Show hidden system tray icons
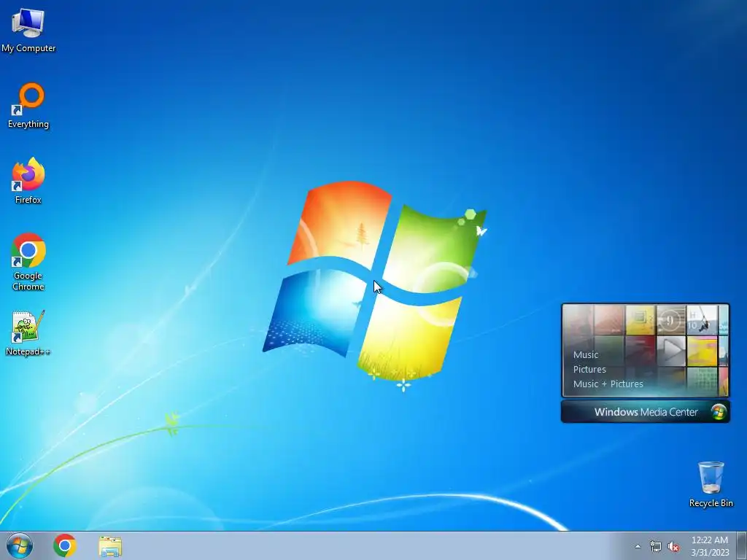 coord(638,546)
